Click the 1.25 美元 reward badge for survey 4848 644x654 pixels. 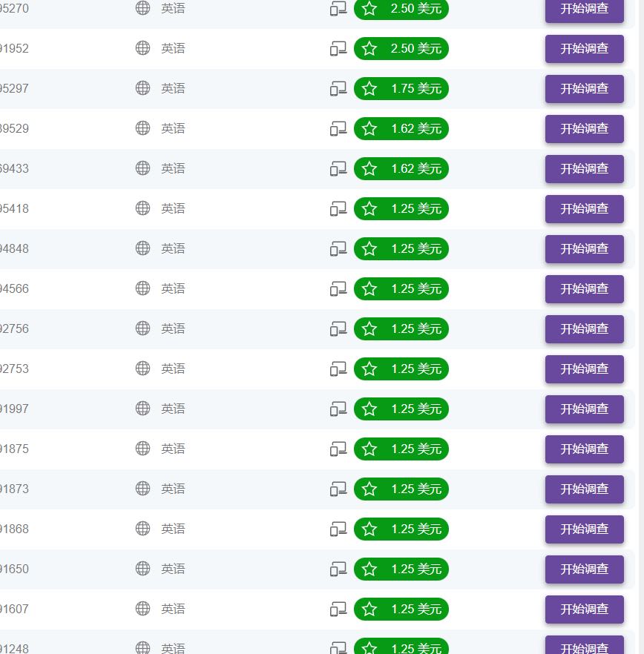(401, 248)
